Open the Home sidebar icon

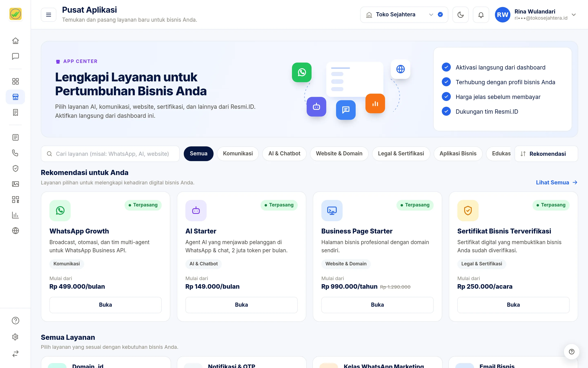[x=15, y=41]
